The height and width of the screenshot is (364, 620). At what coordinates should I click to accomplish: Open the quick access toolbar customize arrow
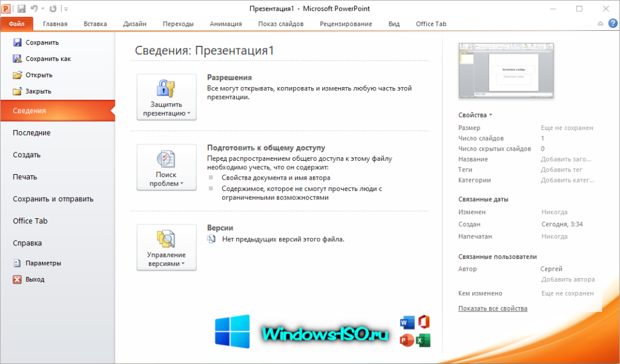pyautogui.click(x=65, y=8)
